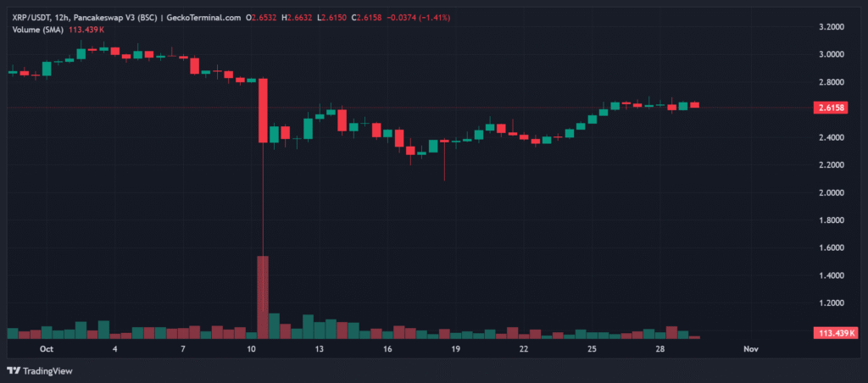Click the 113.439K volume tag on price axis
Viewport: 868px width, 383px height.
(x=832, y=331)
